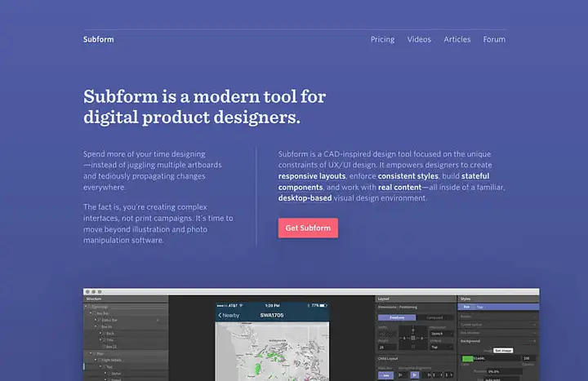Switch to the Text tab in Styles
This screenshot has width=588, height=381.
480,308
